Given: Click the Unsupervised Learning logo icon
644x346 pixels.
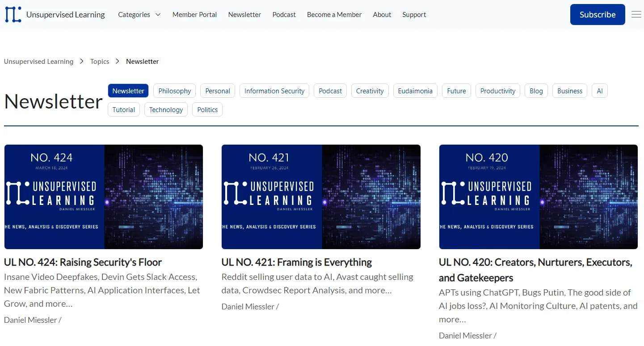Looking at the screenshot, I should click(13, 14).
